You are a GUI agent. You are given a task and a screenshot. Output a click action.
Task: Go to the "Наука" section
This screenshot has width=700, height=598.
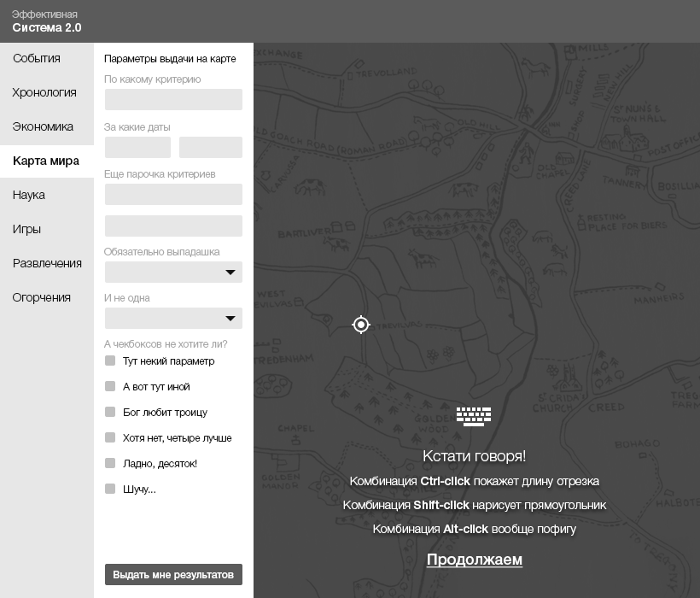click(28, 195)
